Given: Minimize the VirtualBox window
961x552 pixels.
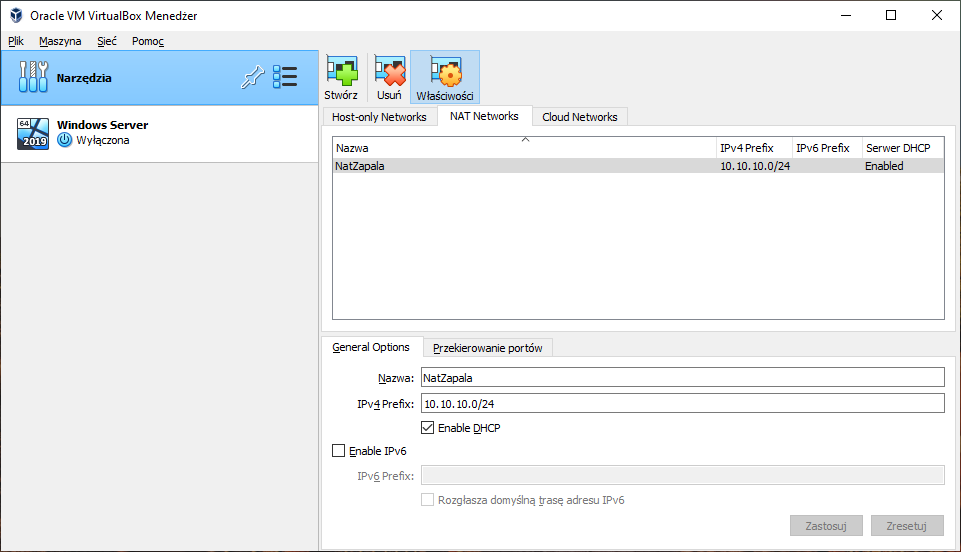Looking at the screenshot, I should pos(846,15).
